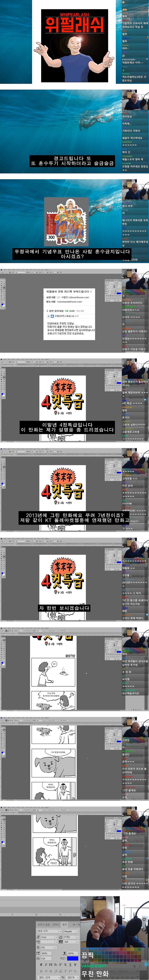Toggle Faux Italic text style

click(x=46, y=965)
